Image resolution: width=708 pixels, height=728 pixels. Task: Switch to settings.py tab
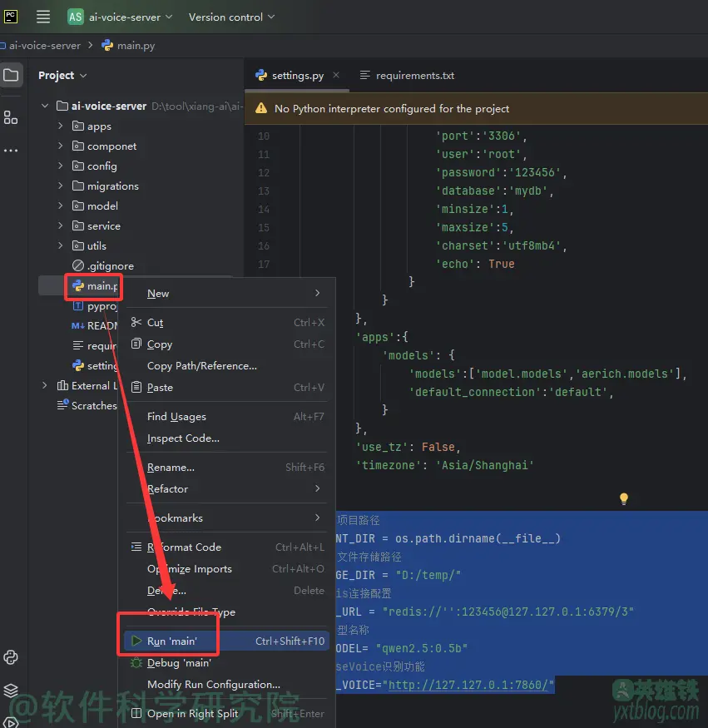coord(297,76)
